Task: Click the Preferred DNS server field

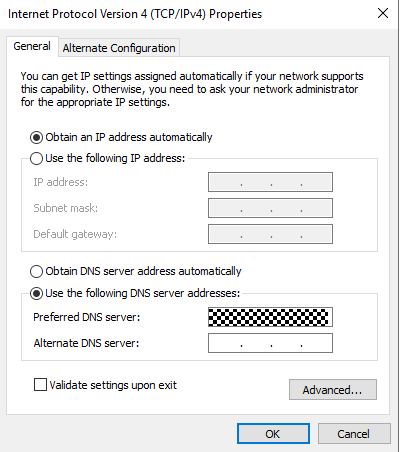Action: pos(270,317)
